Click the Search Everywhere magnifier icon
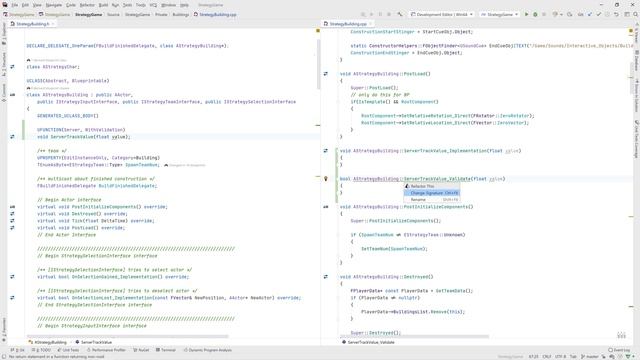This screenshot has width=640, height=360. 636,14
